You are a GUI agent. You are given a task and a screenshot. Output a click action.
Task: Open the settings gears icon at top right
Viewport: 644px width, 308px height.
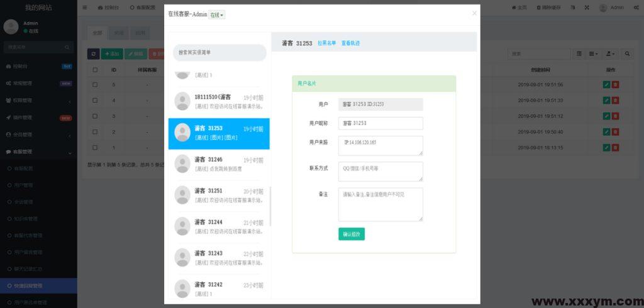tap(635, 8)
